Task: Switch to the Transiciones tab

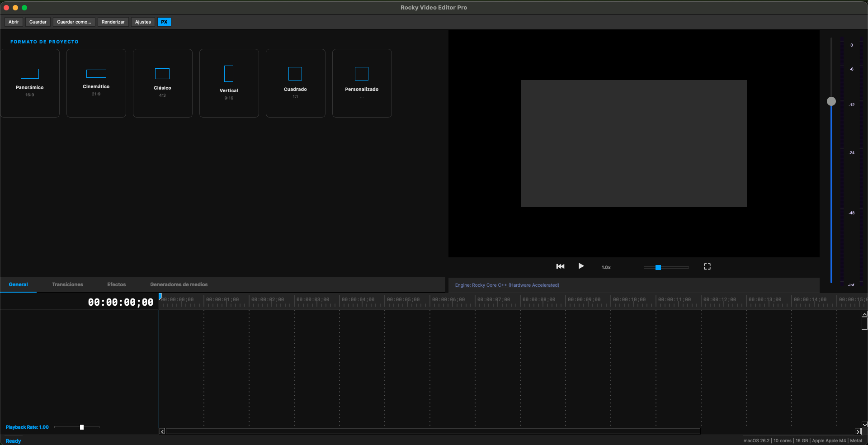Action: 67,284
